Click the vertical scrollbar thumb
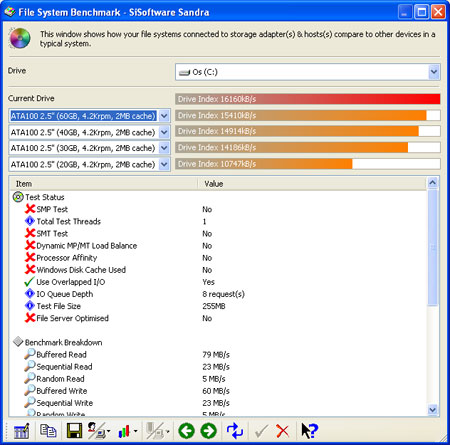 coord(432,247)
